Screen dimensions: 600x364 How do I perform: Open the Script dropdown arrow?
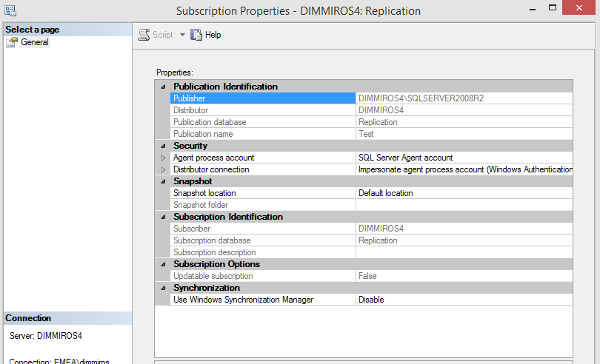182,35
